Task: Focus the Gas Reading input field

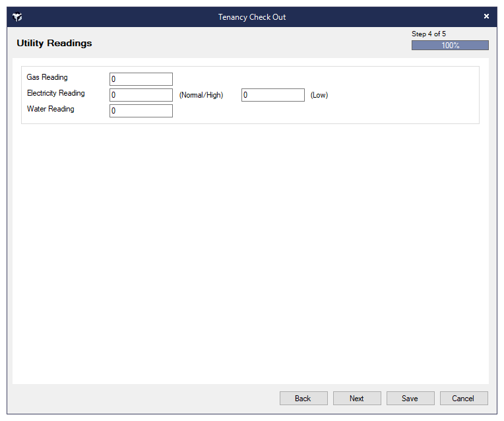Action: tap(141, 79)
